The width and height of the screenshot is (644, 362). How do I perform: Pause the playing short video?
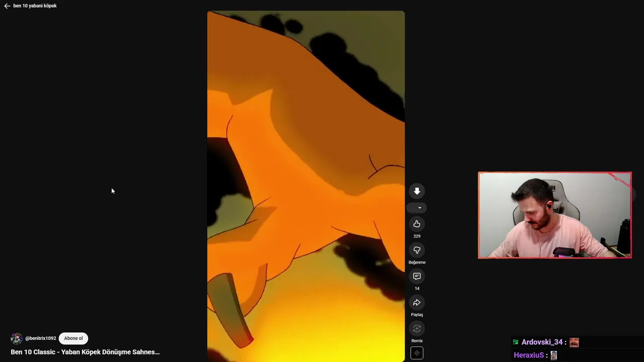(x=306, y=186)
